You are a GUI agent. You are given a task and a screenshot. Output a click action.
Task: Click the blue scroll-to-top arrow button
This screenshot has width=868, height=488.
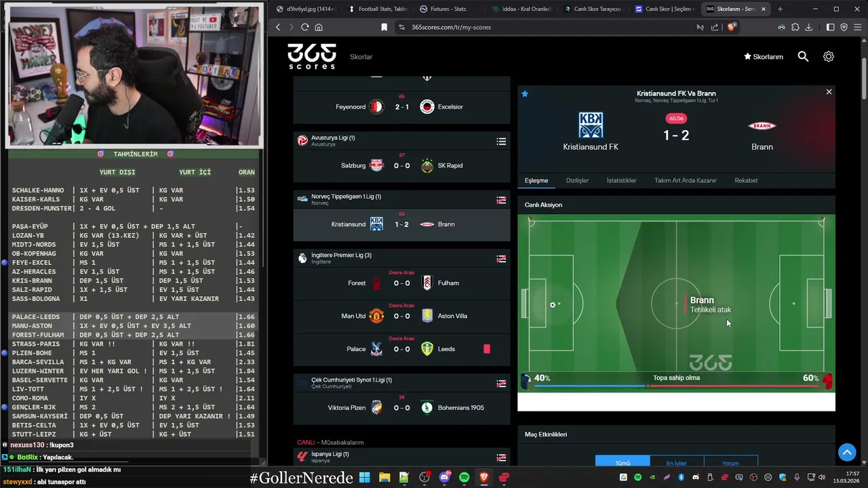847,452
